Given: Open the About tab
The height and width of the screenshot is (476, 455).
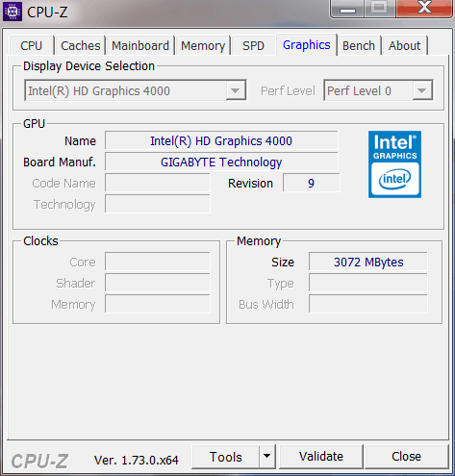Looking at the screenshot, I should click(405, 45).
